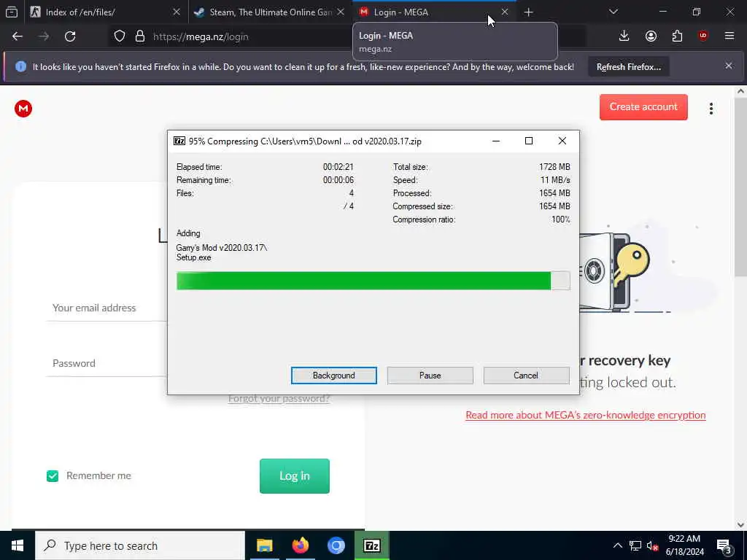This screenshot has width=747, height=560.
Task: Open a new browser tab
Action: tap(528, 12)
